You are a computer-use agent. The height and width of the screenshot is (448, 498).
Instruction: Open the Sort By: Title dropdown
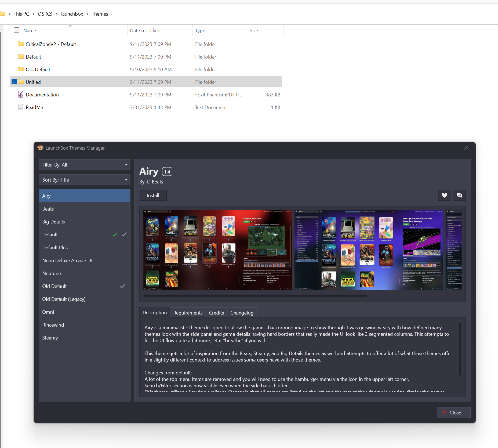coord(85,180)
